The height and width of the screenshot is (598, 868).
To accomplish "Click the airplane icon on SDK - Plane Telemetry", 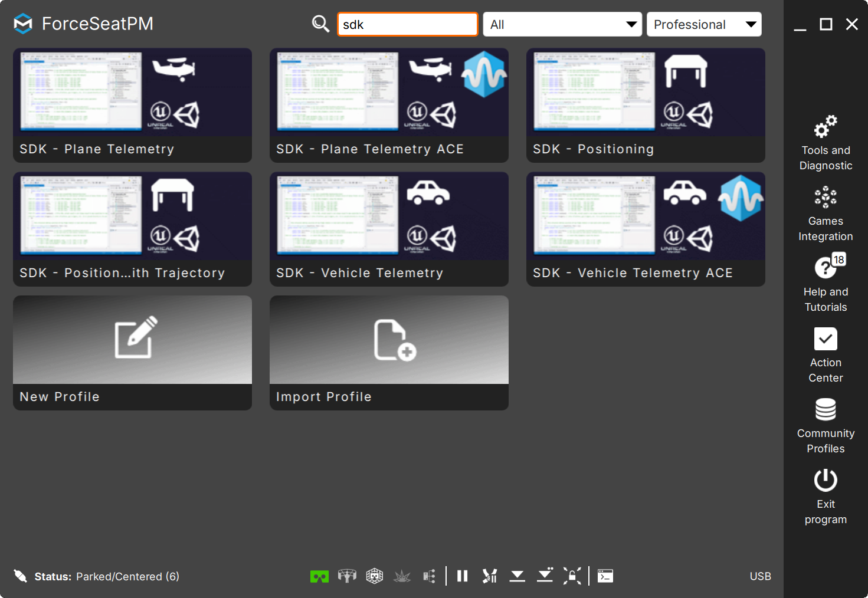I will [173, 68].
